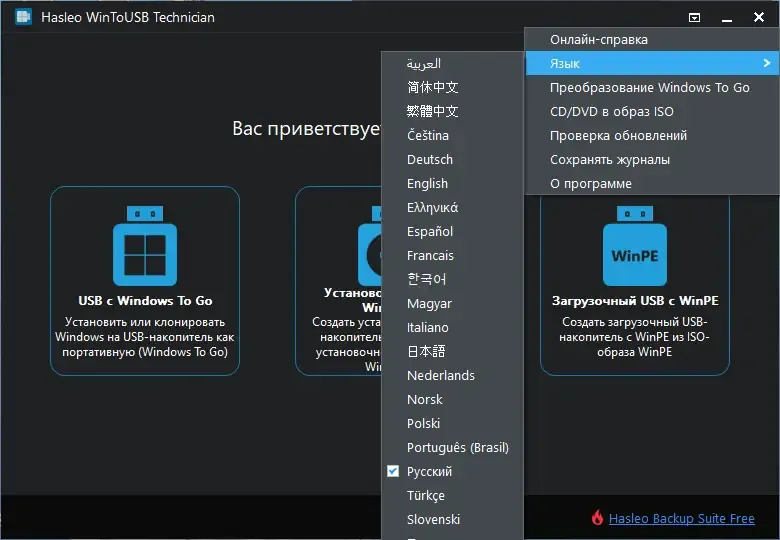The image size is (780, 540).
Task: Switch language to 简体中文
Action: pos(452,87)
